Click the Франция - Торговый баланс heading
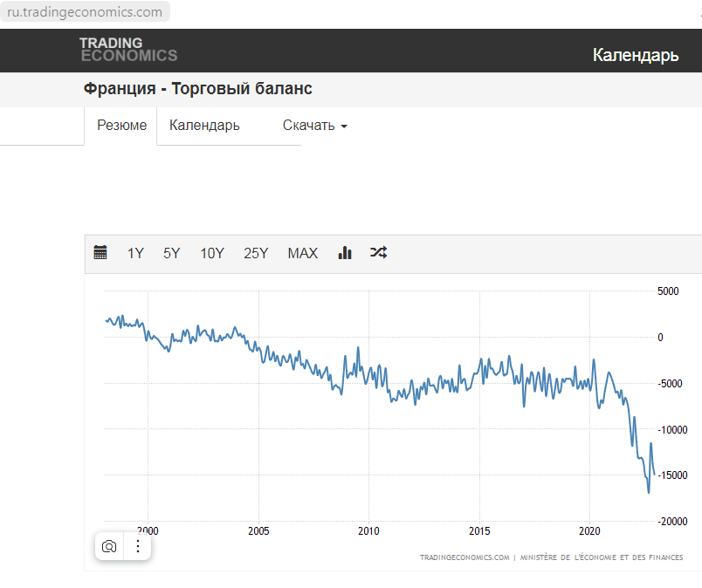This screenshot has height=588, width=702. (197, 89)
